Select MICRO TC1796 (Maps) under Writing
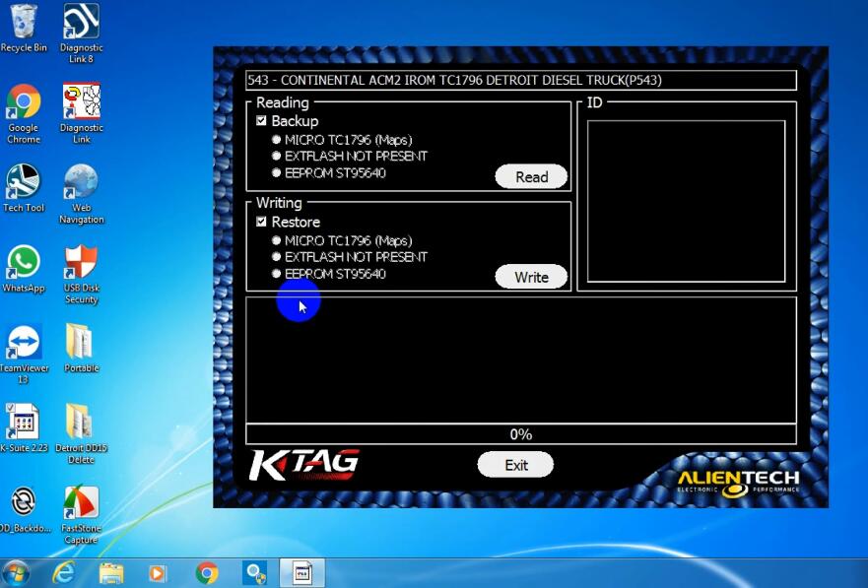The width and height of the screenshot is (868, 588). [276, 240]
